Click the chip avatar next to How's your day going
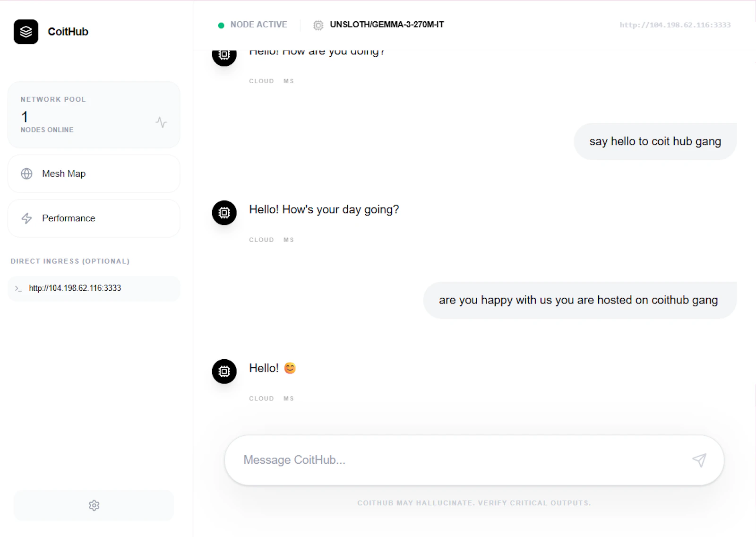The image size is (756, 537). pyautogui.click(x=224, y=213)
